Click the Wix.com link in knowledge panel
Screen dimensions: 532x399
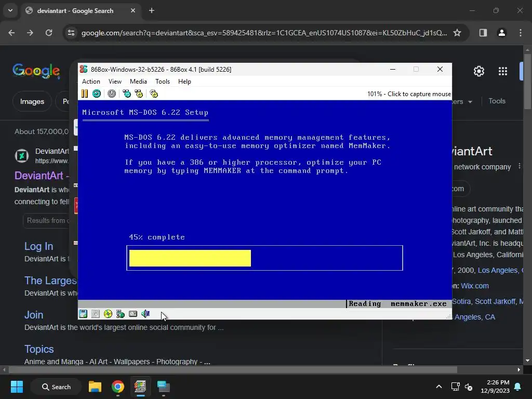click(475, 286)
